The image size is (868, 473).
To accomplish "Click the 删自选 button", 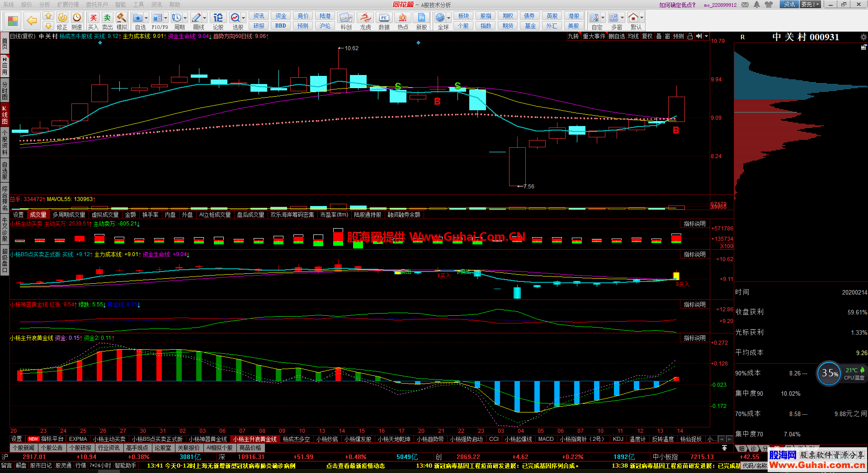I will pyautogui.click(x=617, y=36).
